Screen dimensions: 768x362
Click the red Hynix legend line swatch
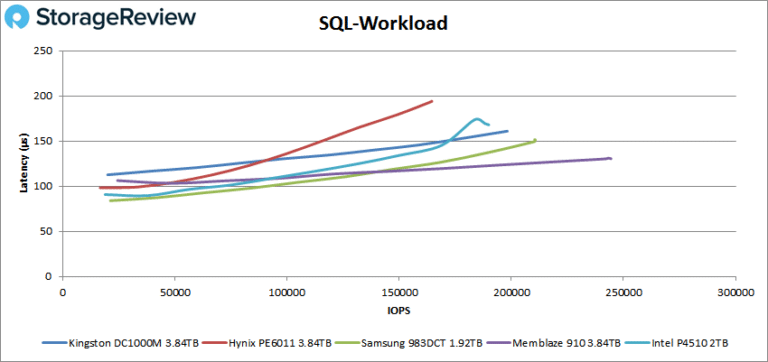(214, 343)
